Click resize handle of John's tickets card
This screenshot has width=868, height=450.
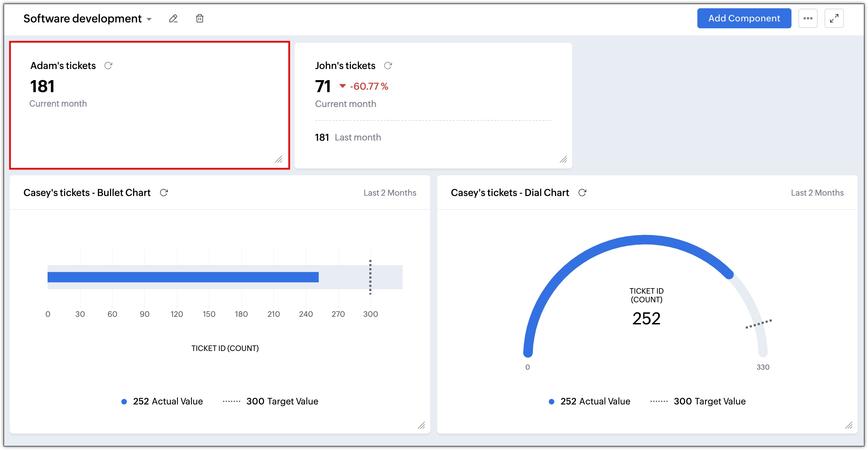[x=563, y=159]
